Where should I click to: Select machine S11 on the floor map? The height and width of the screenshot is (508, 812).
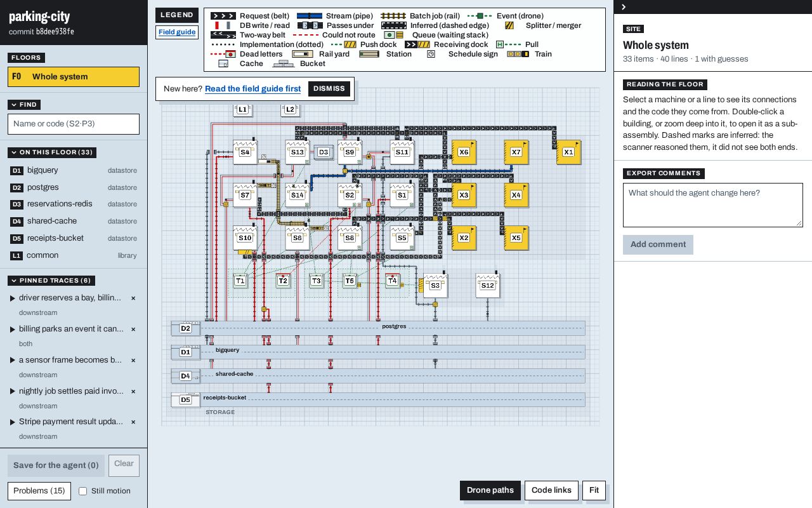[402, 152]
